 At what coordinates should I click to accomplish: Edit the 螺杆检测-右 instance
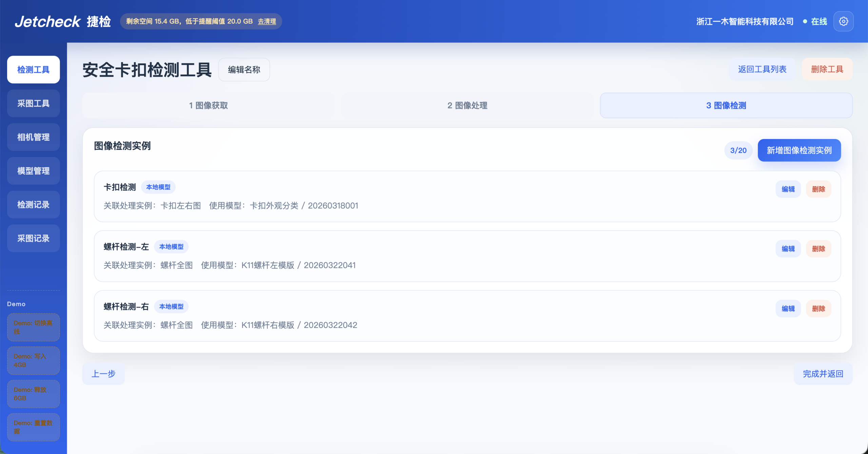coord(788,309)
